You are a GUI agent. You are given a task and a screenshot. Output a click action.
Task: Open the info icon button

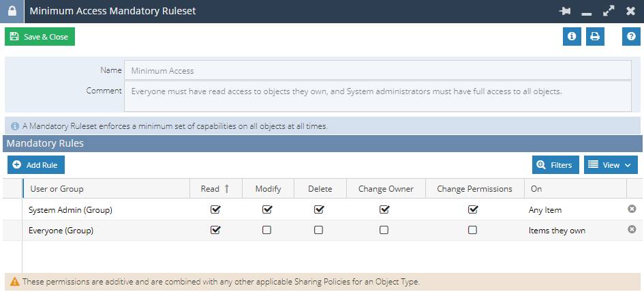pyautogui.click(x=572, y=36)
